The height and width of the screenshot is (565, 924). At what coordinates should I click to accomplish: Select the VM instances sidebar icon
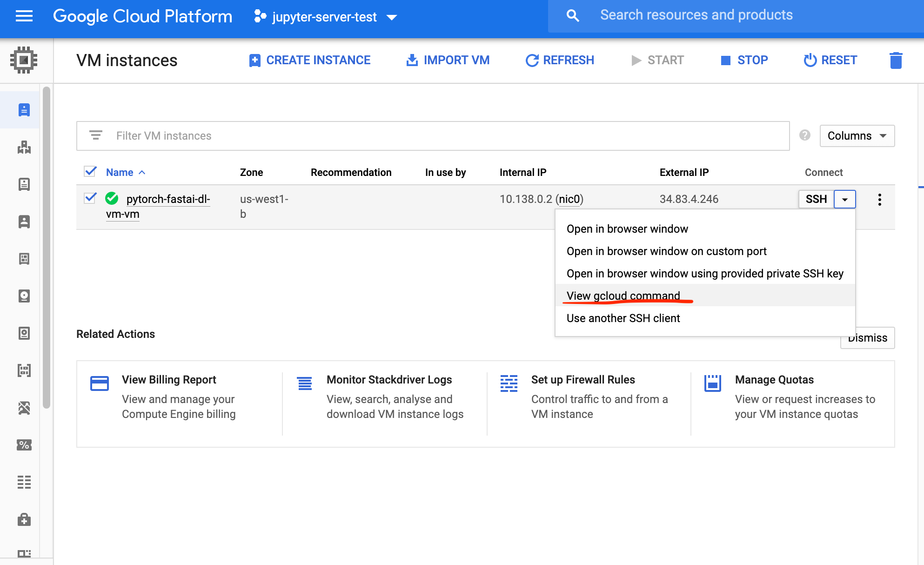point(24,110)
